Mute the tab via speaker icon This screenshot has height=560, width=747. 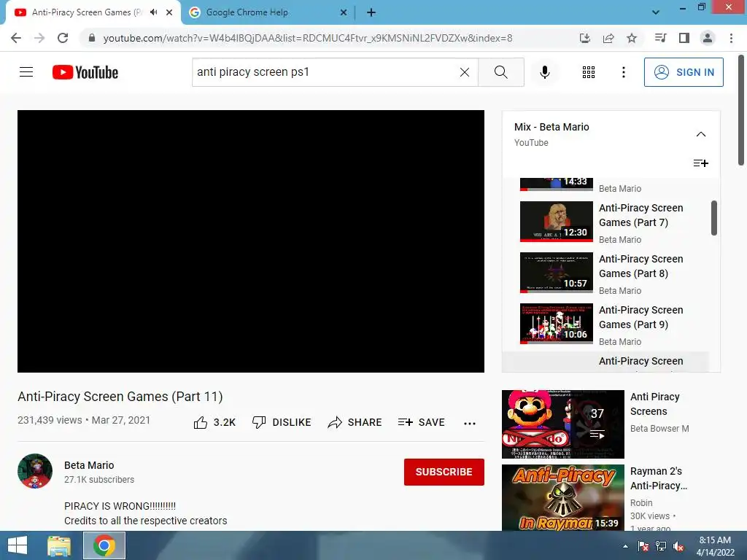point(153,12)
